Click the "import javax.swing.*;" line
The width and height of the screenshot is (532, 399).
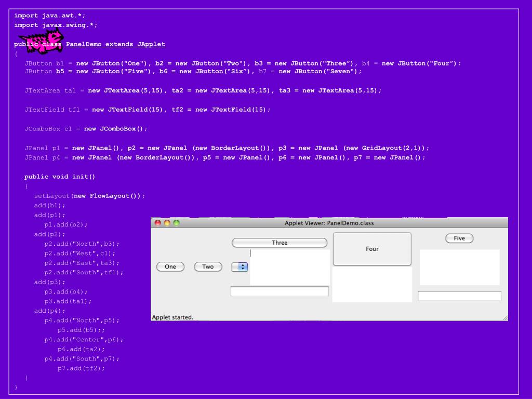56,25
